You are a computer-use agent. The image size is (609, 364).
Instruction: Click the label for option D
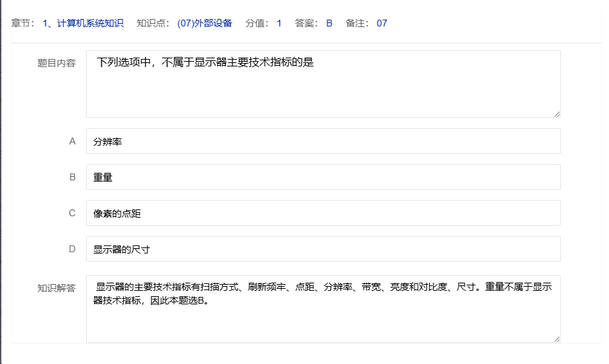73,249
